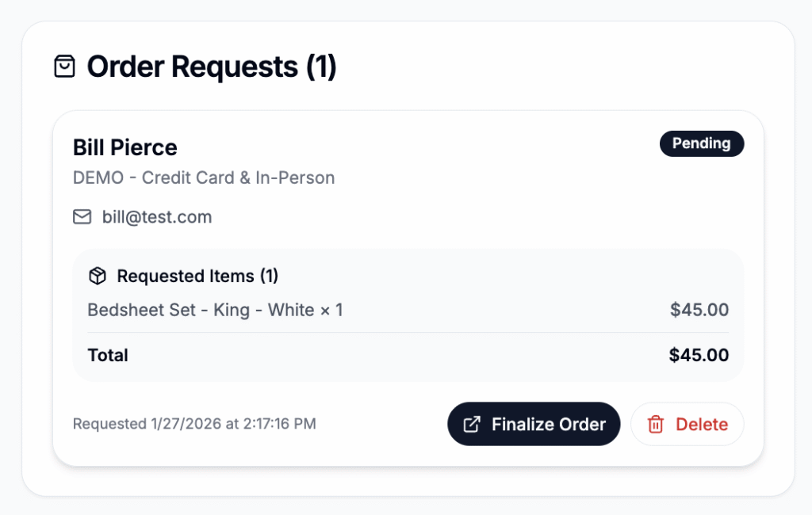Click the shopping bag icon beside Order Requests
Image resolution: width=812 pixels, height=515 pixels.
coord(64,67)
